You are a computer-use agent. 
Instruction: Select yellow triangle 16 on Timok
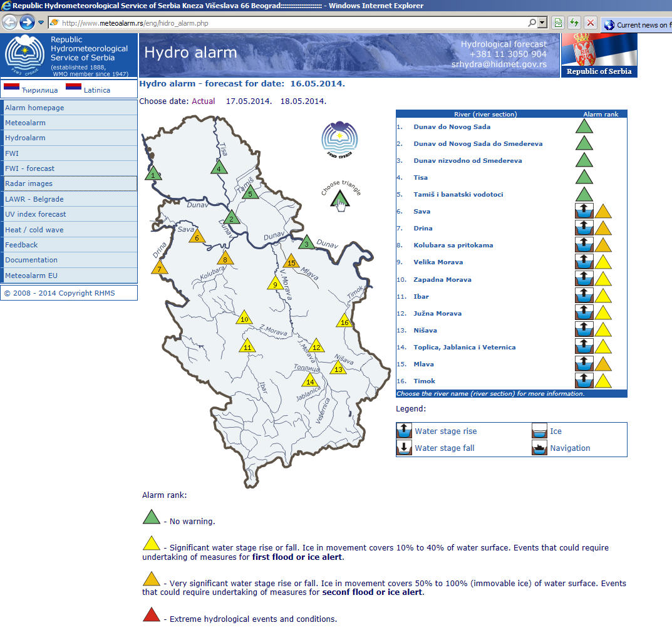344,322
